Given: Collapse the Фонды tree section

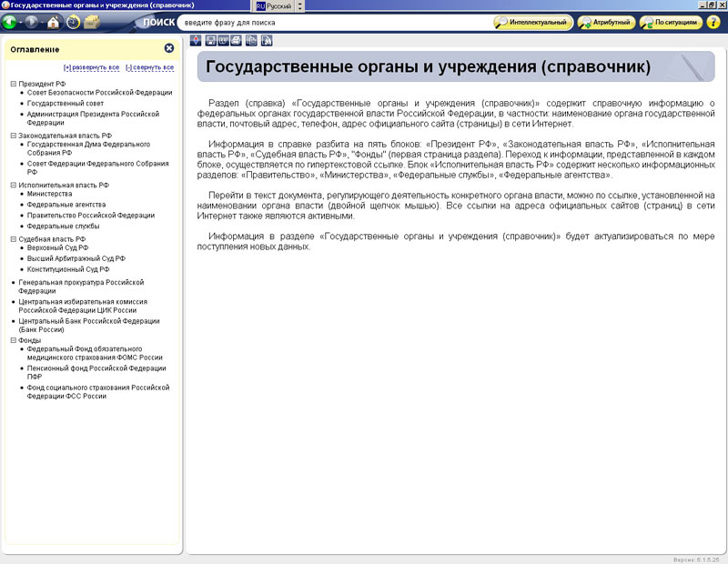Looking at the screenshot, I should tap(14, 340).
